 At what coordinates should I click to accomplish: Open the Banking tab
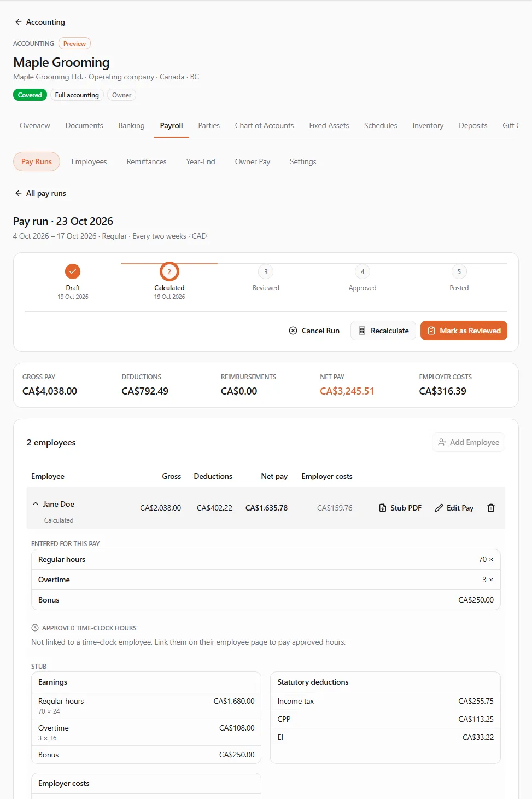pyautogui.click(x=132, y=125)
